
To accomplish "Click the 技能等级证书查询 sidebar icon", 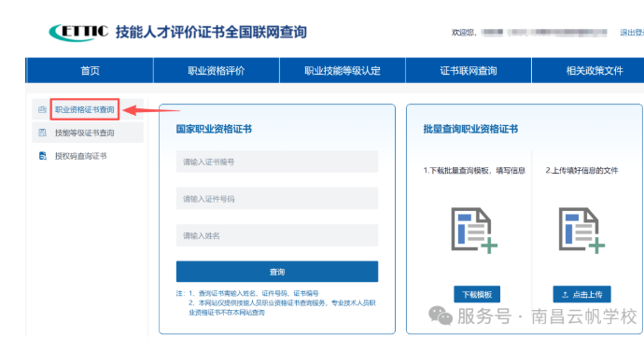I will tap(42, 133).
